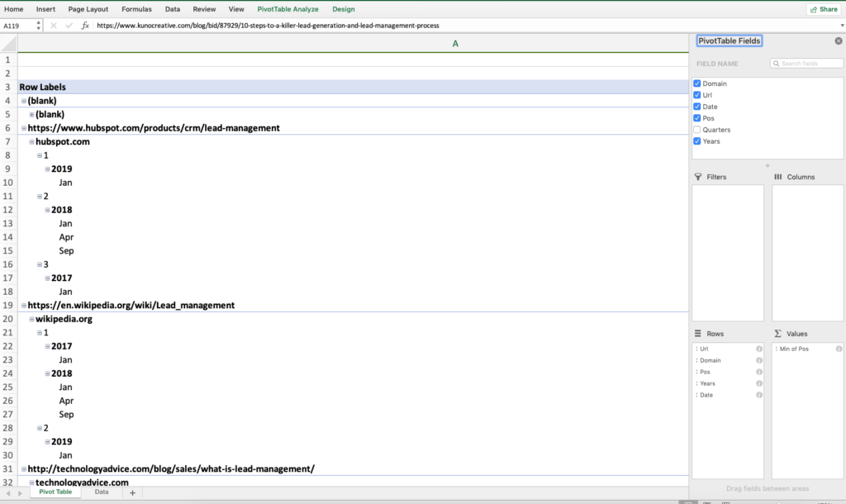
Task: Expand the formula bar with right arrow
Action: click(842, 26)
